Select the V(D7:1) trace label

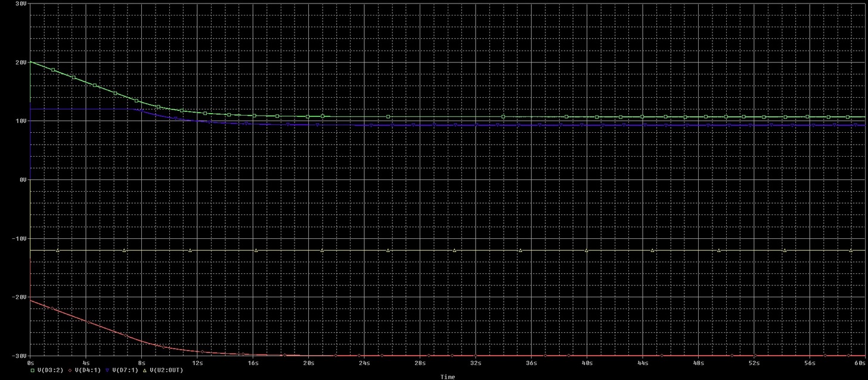tap(125, 370)
